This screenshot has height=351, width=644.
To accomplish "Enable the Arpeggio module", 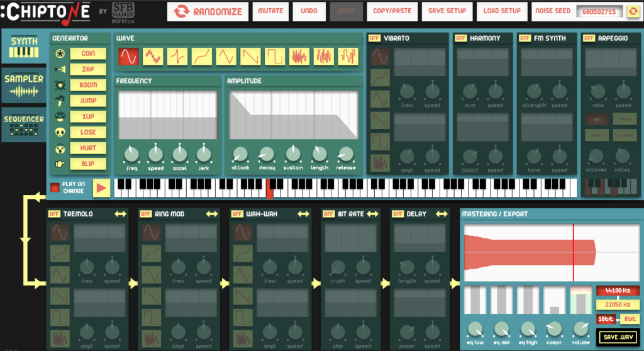I will coord(589,38).
